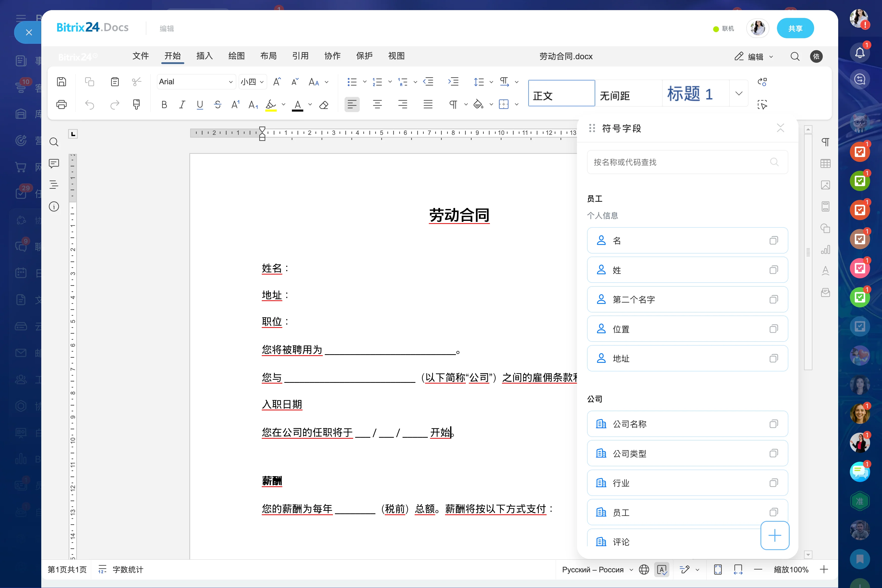
Task: Paste from clipboard icon
Action: point(115,81)
